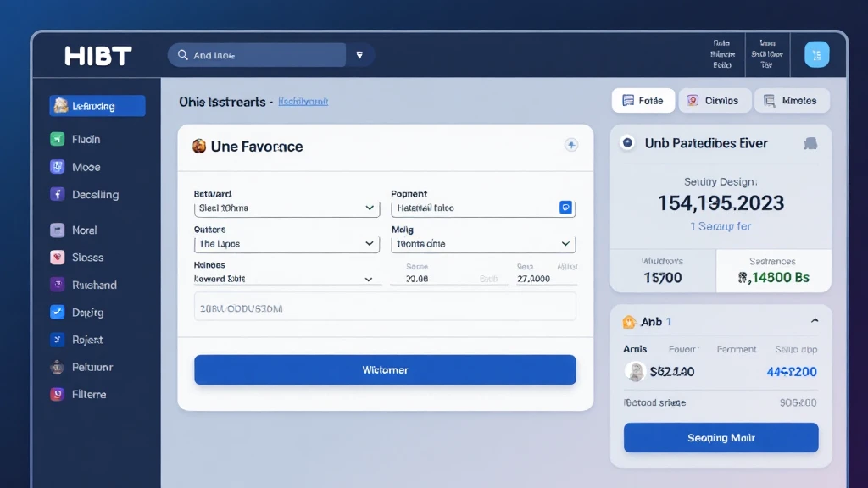Click the Rushand sidebar icon
This screenshot has height=488, width=868.
(57, 285)
